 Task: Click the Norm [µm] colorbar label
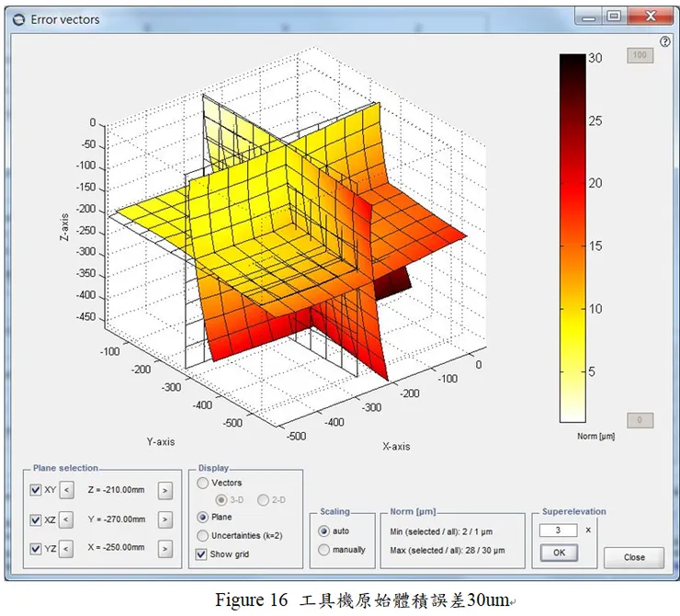pyautogui.click(x=595, y=437)
